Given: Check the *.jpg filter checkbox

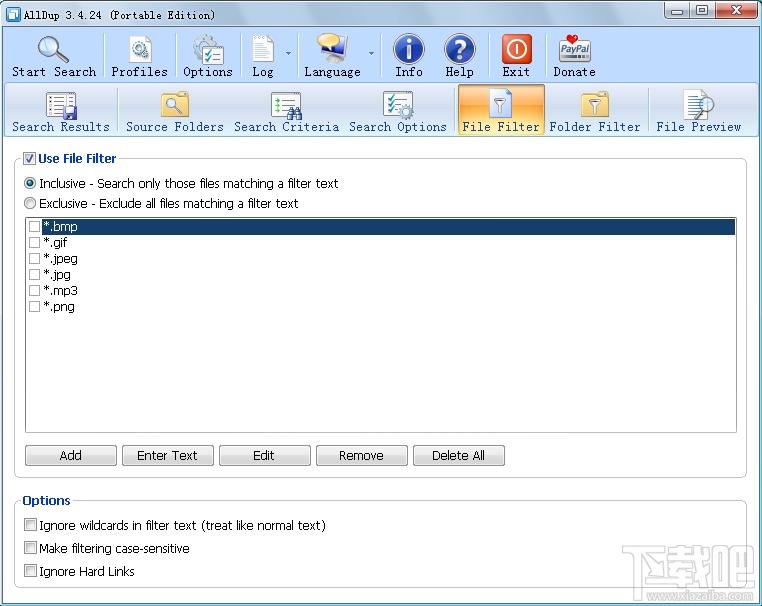Looking at the screenshot, I should pos(34,275).
